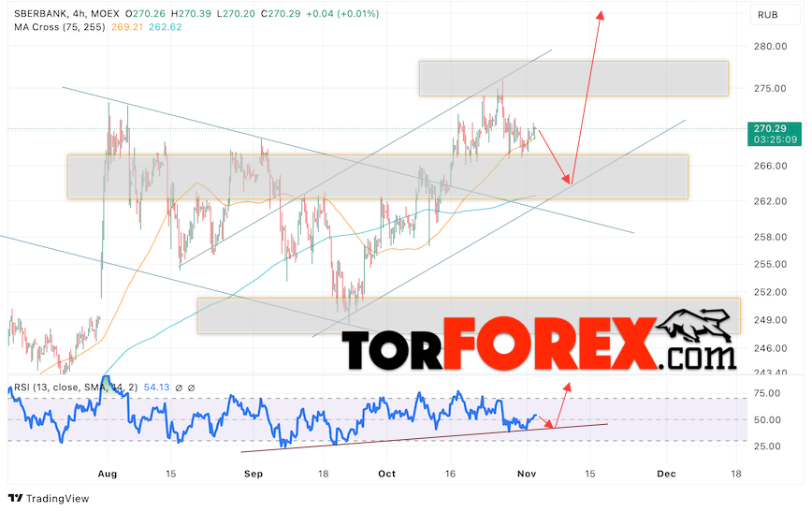The width and height of the screenshot is (812, 512).
Task: Click the Sep date on time axis
Action: 254,474
